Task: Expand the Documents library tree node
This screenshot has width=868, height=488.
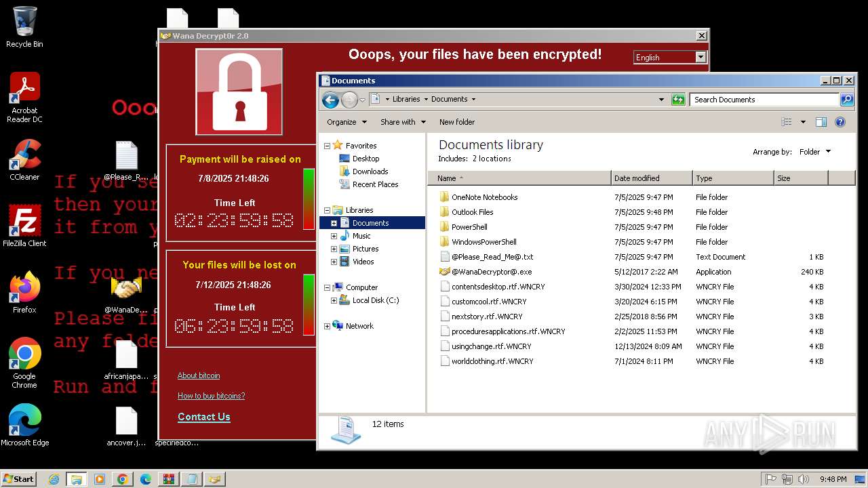Action: pyautogui.click(x=334, y=223)
